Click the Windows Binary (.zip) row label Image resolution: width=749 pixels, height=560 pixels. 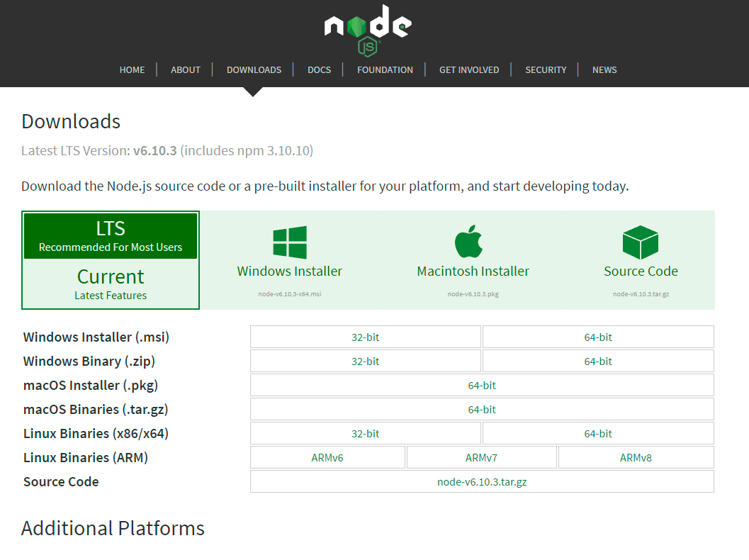point(89,362)
